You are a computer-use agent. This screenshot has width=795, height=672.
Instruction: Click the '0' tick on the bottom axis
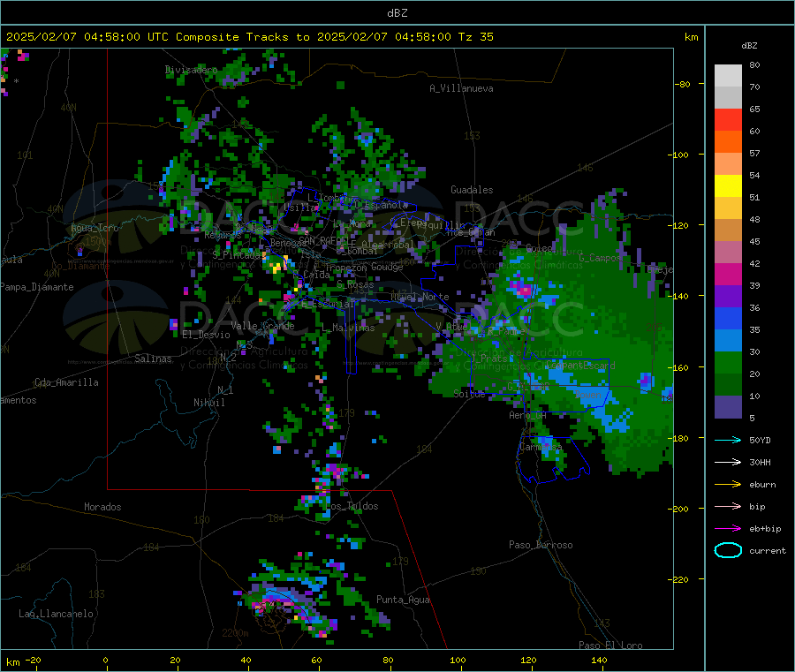[x=105, y=660]
